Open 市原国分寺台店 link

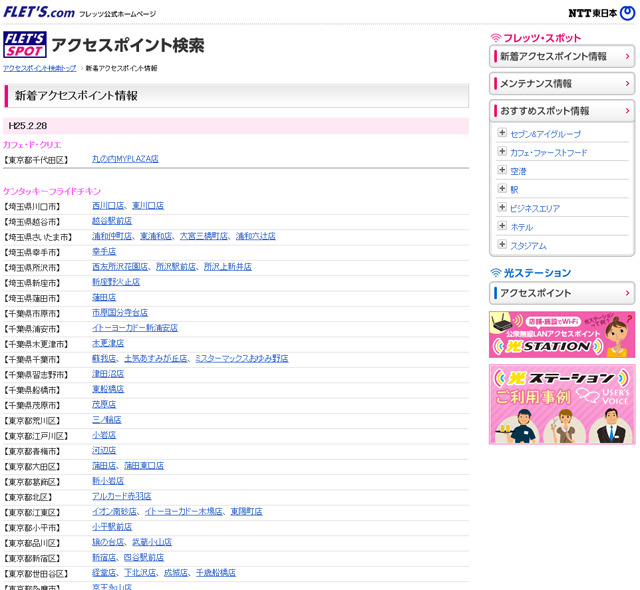[x=120, y=313]
